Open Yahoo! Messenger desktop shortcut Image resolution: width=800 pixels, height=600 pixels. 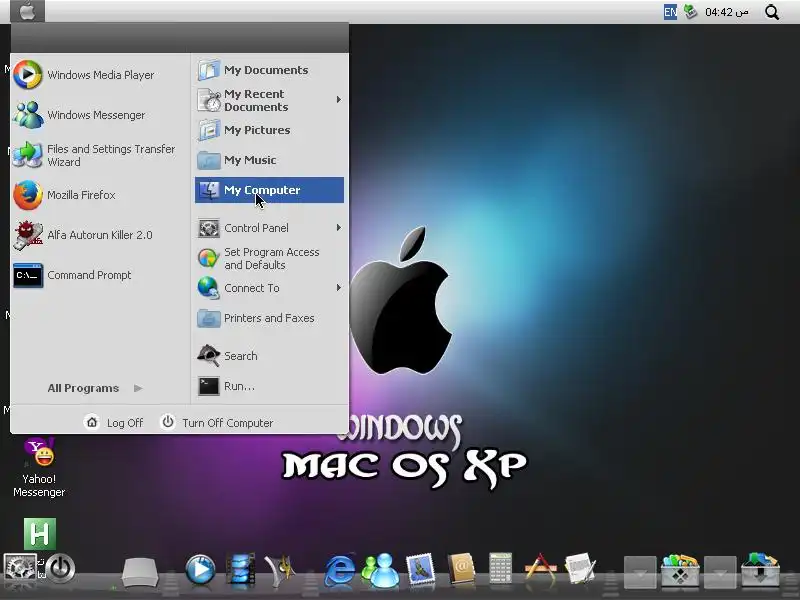click(x=39, y=467)
